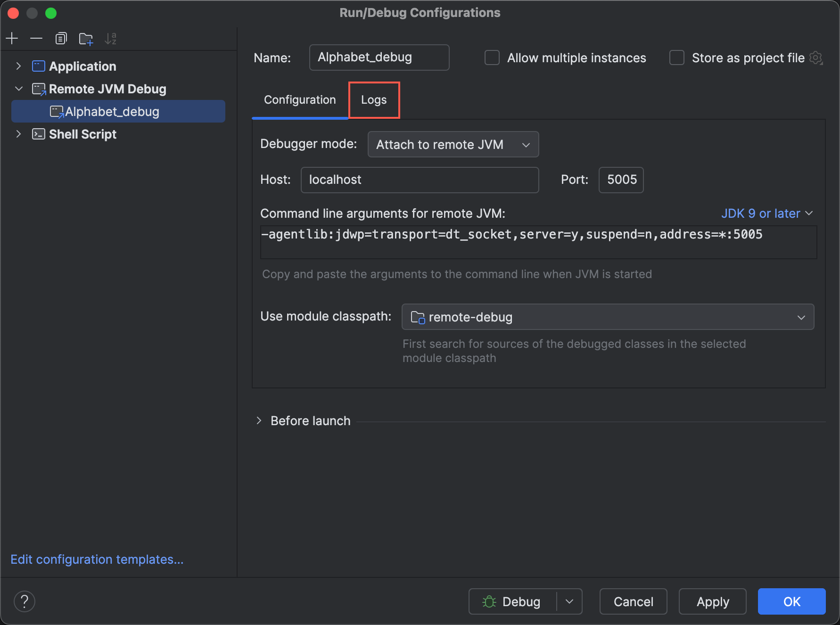Expand the Before launch section

click(259, 420)
